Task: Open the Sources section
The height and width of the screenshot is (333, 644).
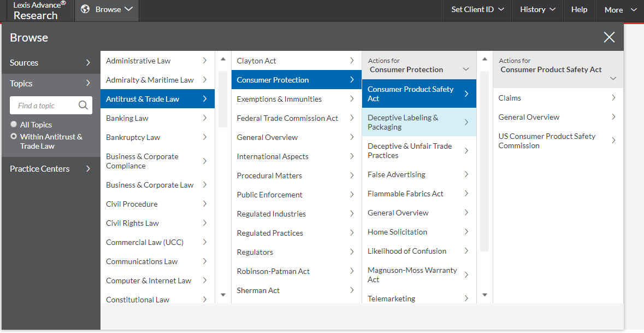Action: (51, 63)
